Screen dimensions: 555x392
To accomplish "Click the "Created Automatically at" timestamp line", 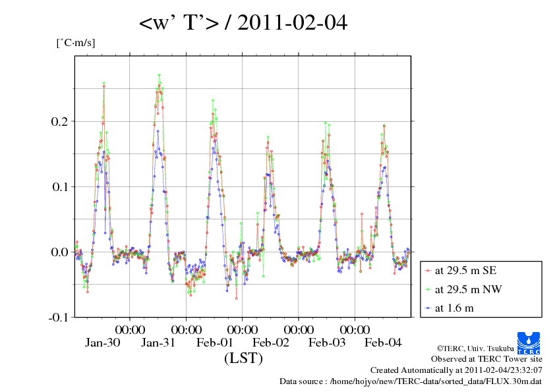I will pos(456,370).
